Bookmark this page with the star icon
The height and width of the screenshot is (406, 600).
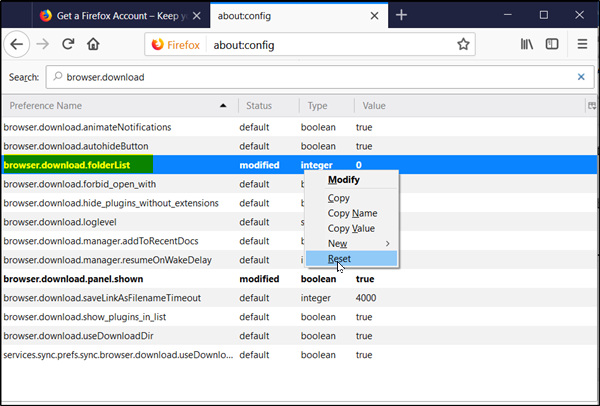point(463,45)
